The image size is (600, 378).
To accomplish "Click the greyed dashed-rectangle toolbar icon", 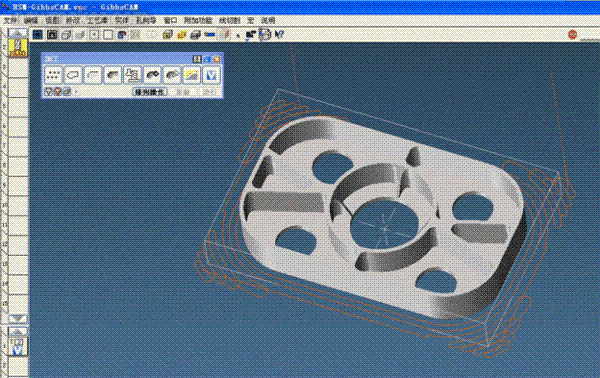I will pos(152,35).
